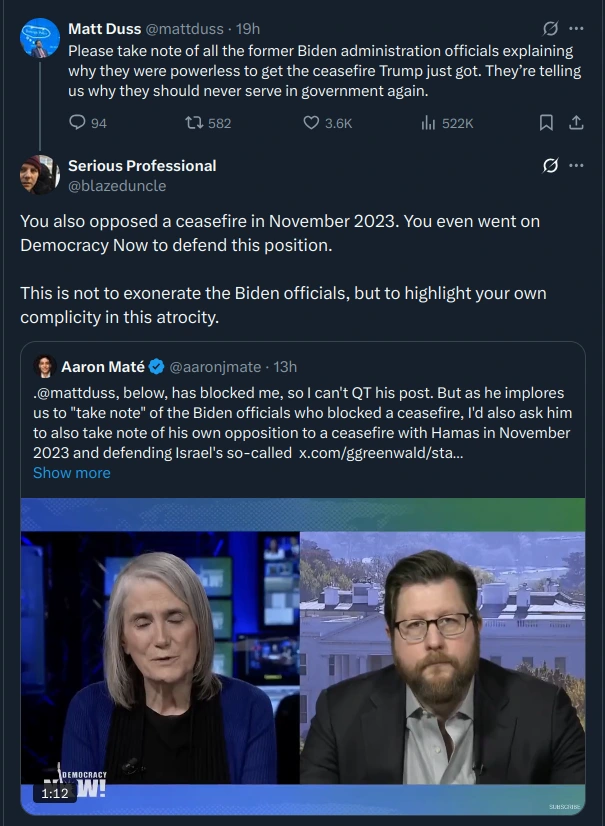Open more options on Matt Duss's post
This screenshot has width=605, height=826.
click(576, 29)
